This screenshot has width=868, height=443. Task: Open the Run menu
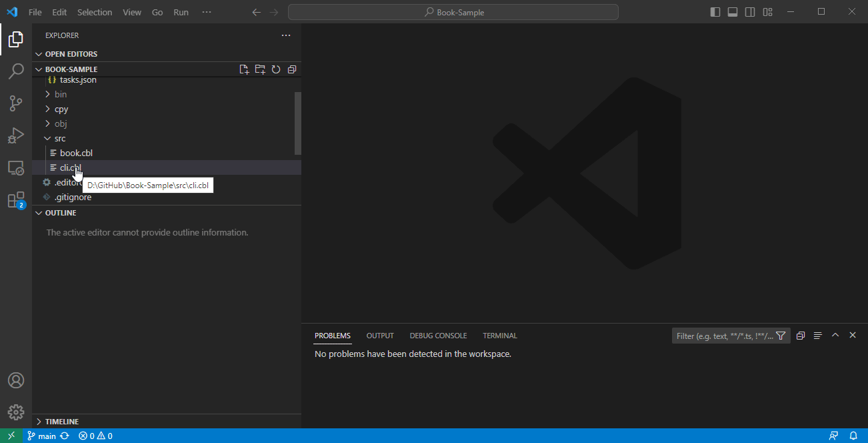coord(181,11)
